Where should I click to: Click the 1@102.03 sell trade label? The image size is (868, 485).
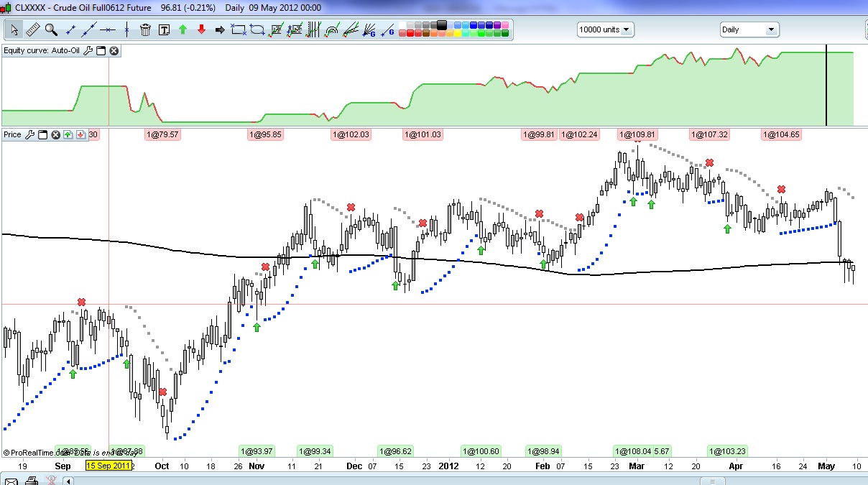[351, 134]
